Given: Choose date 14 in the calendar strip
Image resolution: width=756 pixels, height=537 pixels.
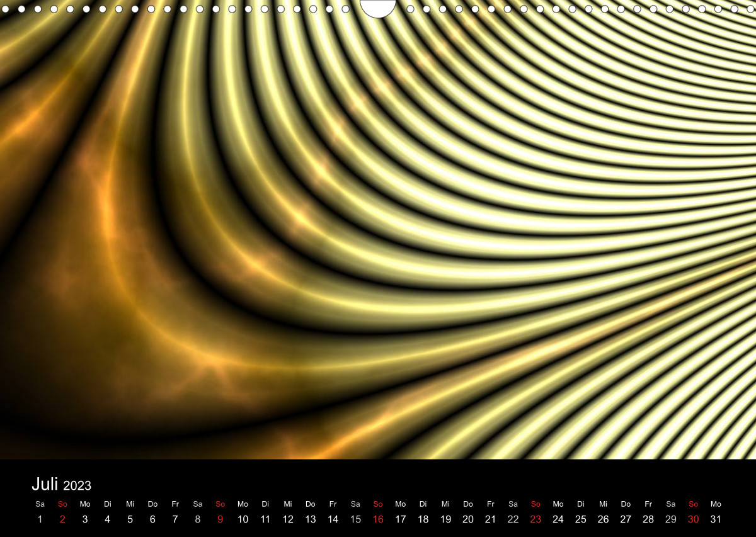Looking at the screenshot, I should point(333,519).
